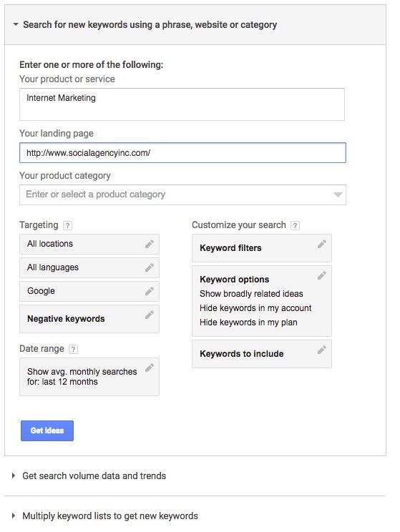Open product category dropdown arrow
This screenshot has height=532, width=400.
[338, 194]
